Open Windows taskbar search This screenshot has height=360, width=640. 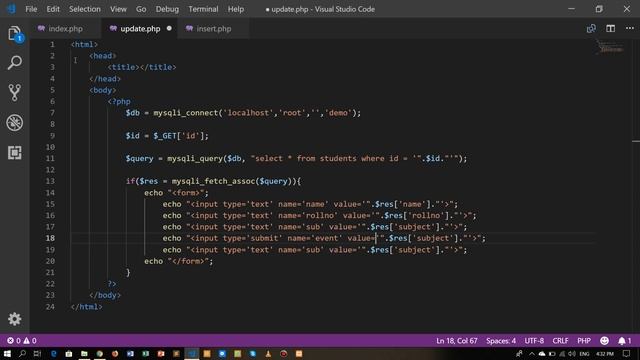tap(22, 353)
